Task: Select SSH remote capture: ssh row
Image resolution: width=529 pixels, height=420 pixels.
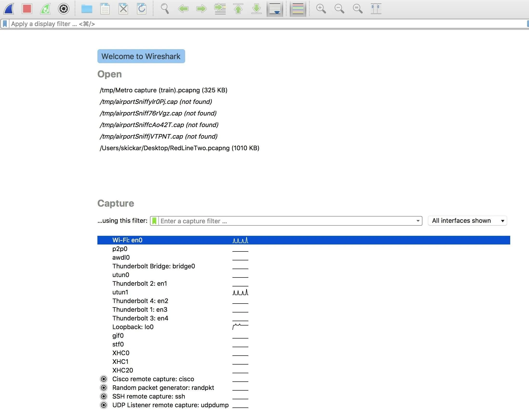Action: [304, 396]
